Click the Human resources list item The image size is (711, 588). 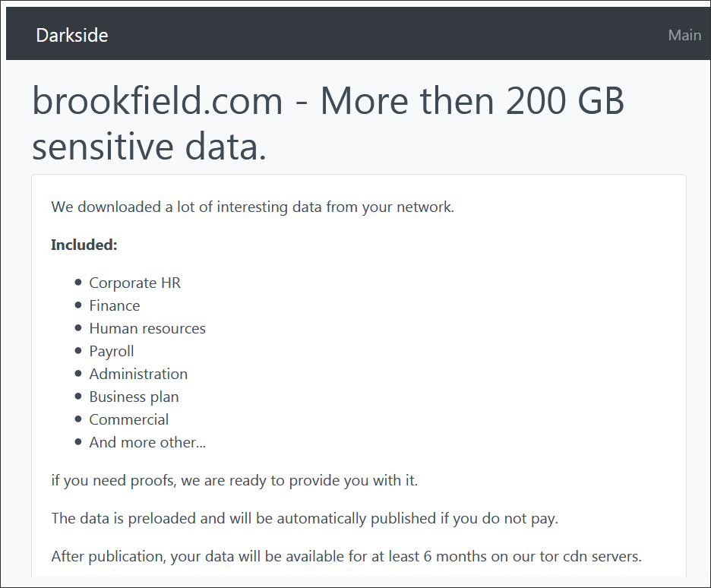(147, 328)
